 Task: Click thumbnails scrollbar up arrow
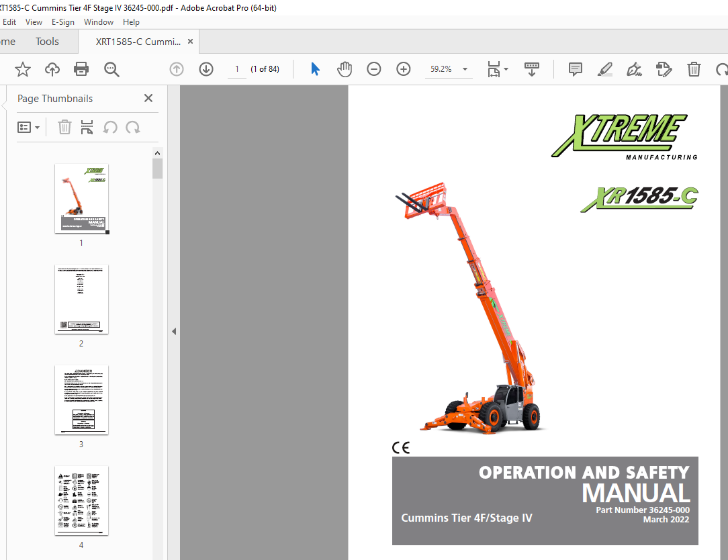point(157,153)
